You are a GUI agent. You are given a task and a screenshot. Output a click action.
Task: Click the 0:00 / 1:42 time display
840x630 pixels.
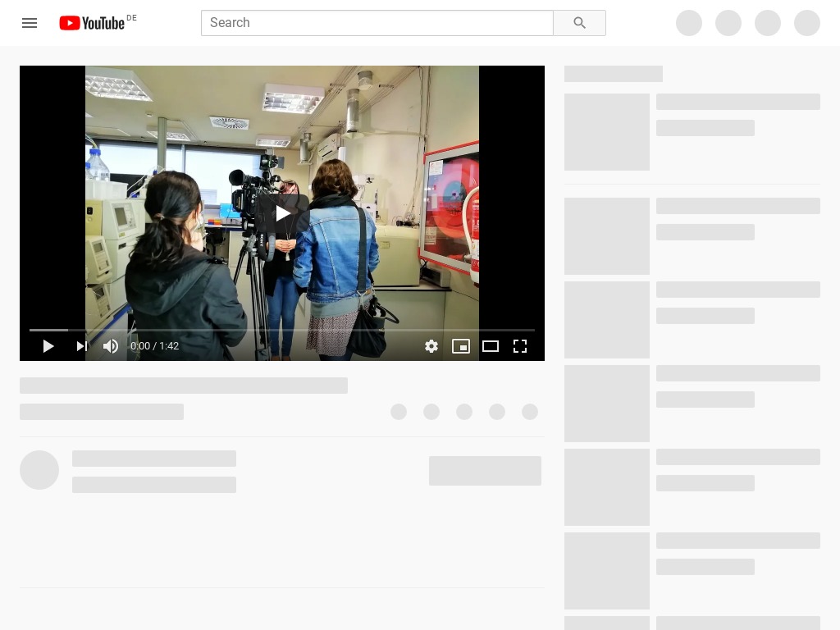tap(154, 346)
